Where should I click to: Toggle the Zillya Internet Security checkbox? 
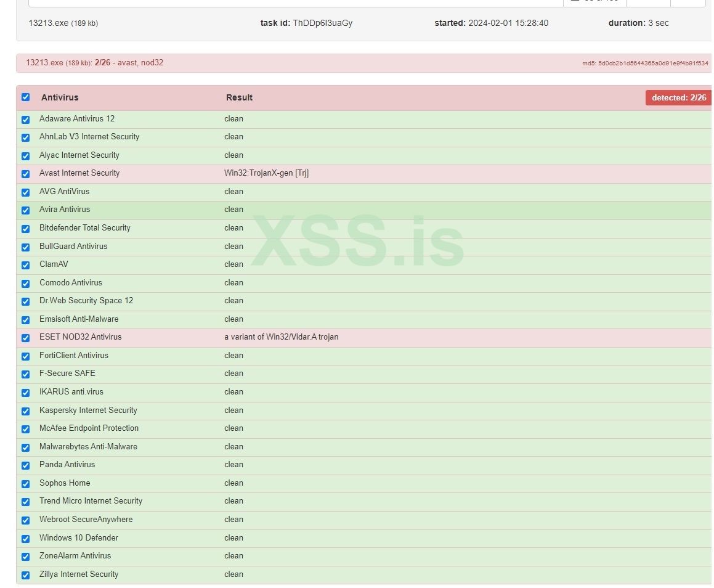tap(25, 575)
